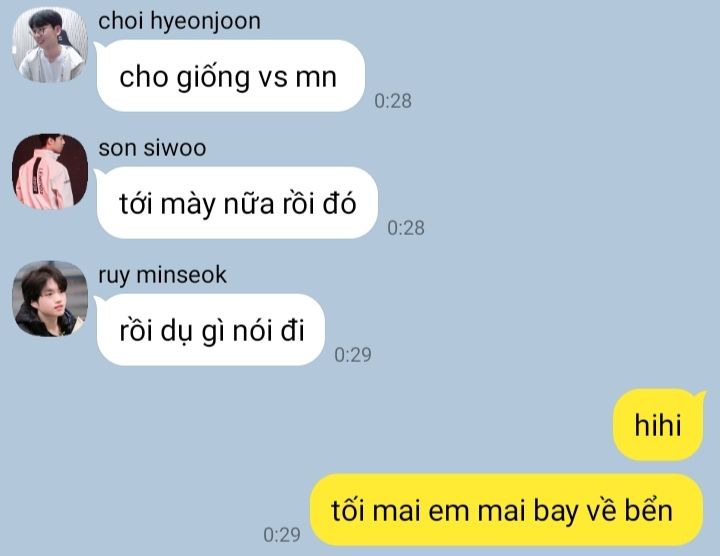This screenshot has width=720, height=556.
Task: Open choi hyeonjoon's profile picture
Action: 50,45
